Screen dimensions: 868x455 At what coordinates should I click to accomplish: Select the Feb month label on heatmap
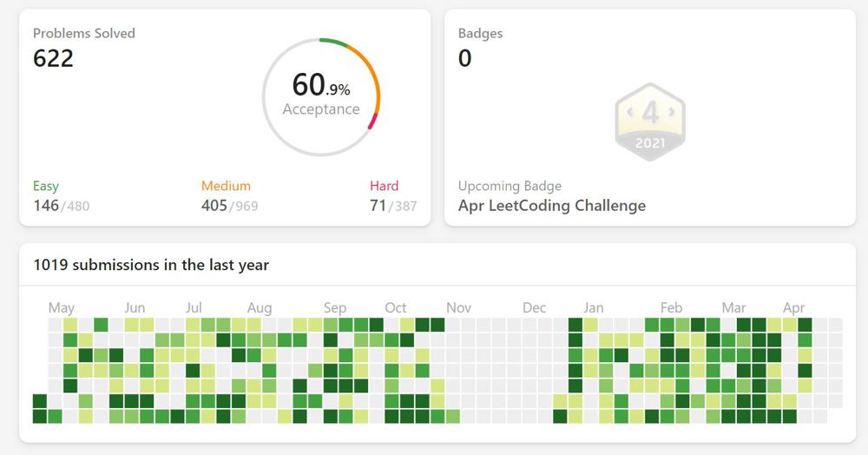[x=671, y=307]
